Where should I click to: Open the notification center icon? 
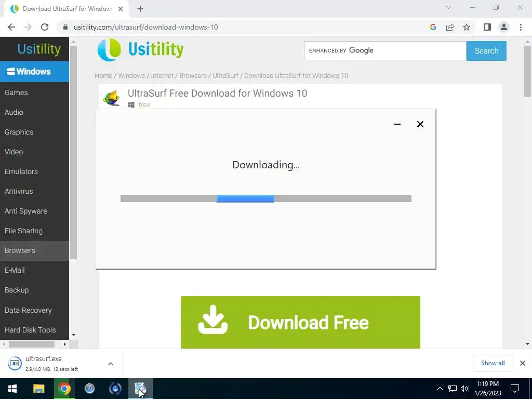click(x=515, y=389)
